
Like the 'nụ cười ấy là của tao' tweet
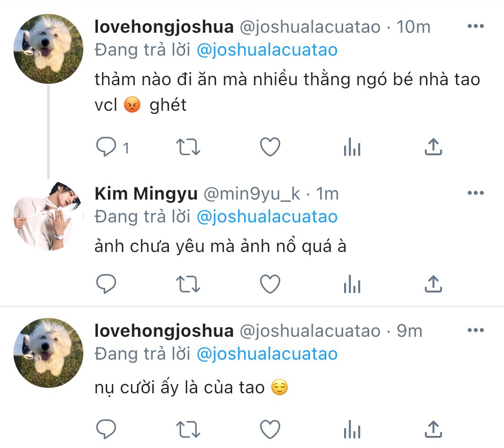270,429
